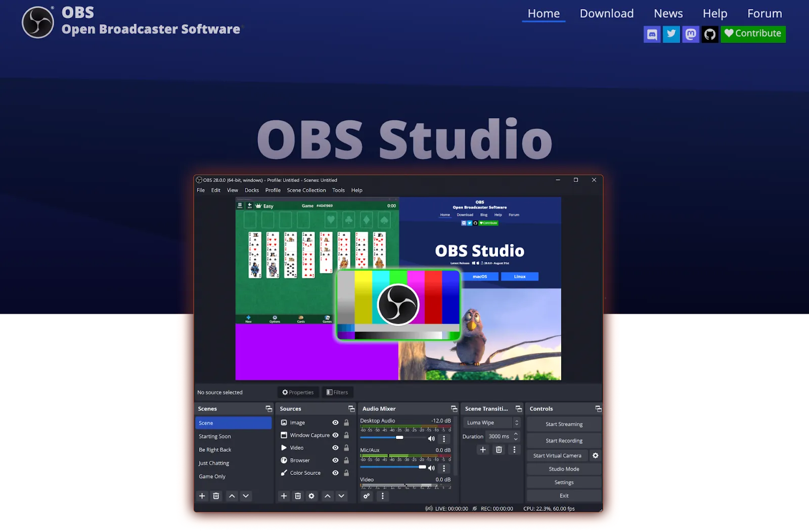Open Audio Mixer bottom menu dots

pyautogui.click(x=382, y=496)
